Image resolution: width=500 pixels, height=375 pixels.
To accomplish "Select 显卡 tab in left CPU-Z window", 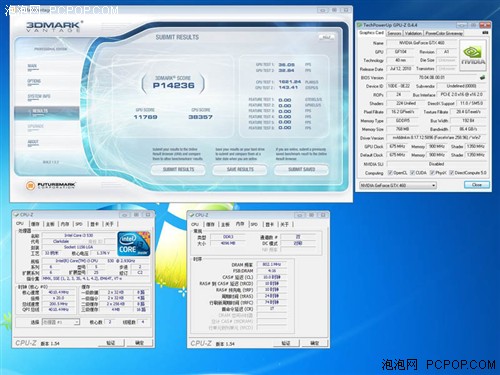I will coord(95,224).
